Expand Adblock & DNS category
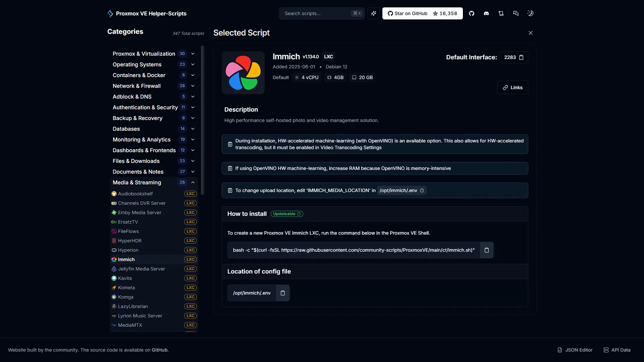The height and width of the screenshot is (362, 644). tap(154, 97)
